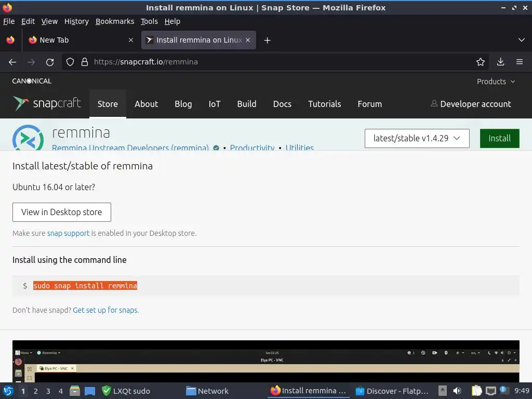The image size is (532, 399).
Task: View site security lock info
Action: (x=85, y=62)
